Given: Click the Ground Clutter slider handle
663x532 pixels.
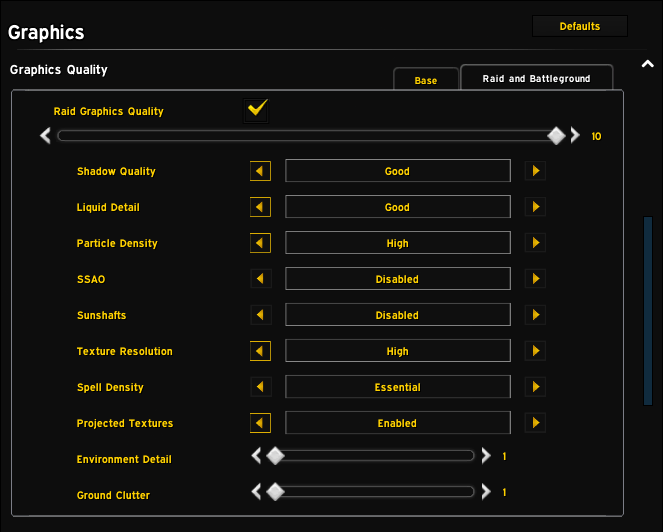Looking at the screenshot, I should point(275,492).
